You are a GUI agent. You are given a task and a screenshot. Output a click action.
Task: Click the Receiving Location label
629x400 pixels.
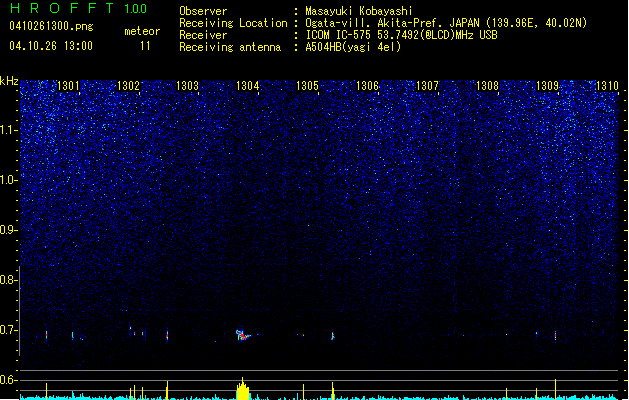[233, 23]
